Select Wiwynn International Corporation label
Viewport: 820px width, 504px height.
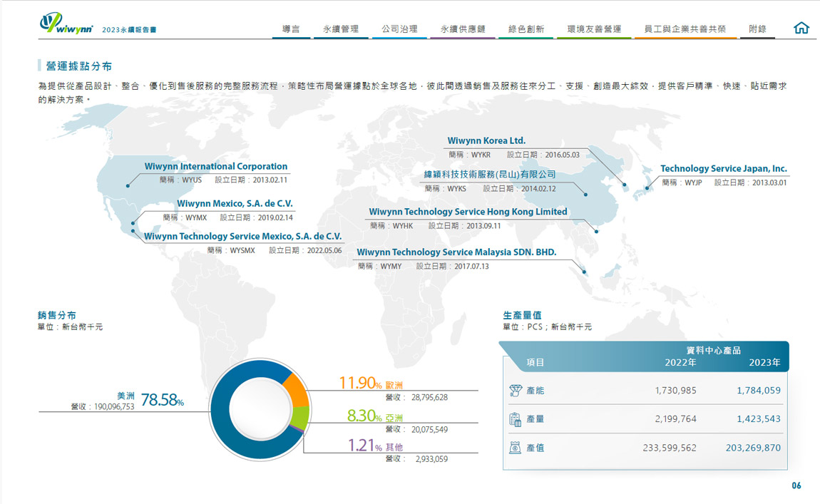pos(216,167)
